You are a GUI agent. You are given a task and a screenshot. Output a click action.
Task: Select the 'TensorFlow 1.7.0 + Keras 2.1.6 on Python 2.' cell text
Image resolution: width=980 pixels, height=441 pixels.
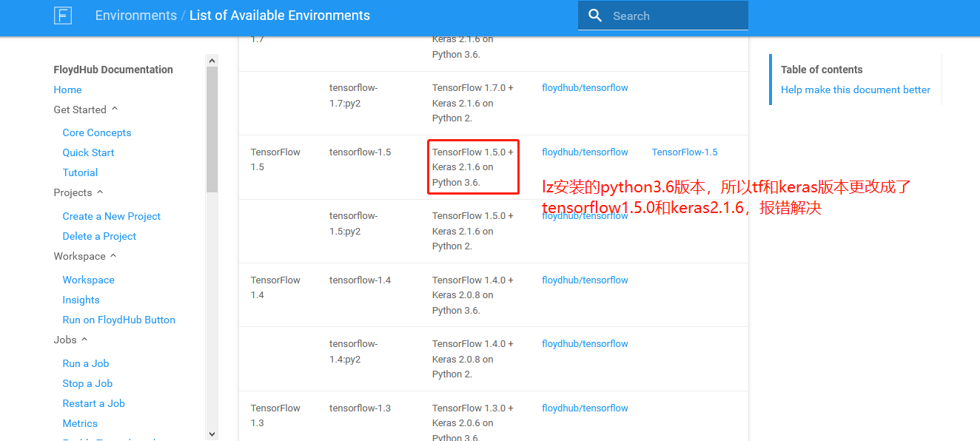[473, 103]
